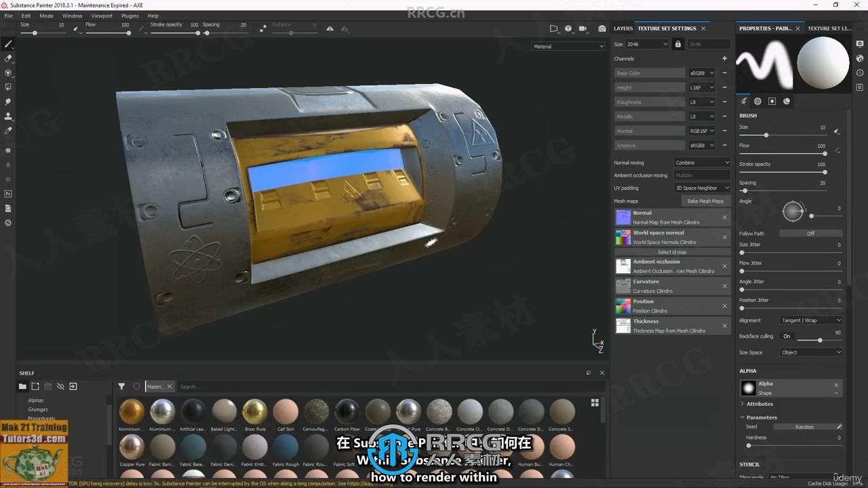Toggle the symmetry icon in the top toolbar
Viewport: 868px width, 488px height.
[x=330, y=28]
